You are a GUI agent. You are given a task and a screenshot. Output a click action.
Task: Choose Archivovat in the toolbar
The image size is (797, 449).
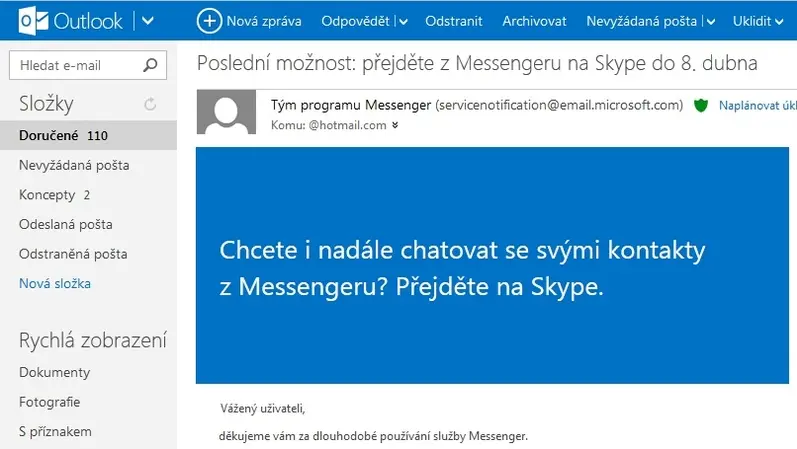pos(534,21)
